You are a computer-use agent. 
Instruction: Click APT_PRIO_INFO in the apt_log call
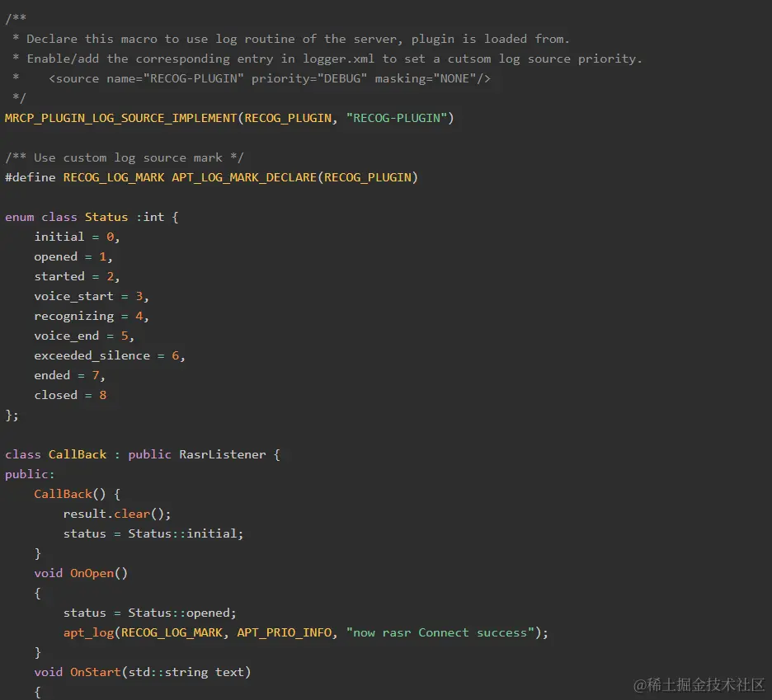[285, 632]
